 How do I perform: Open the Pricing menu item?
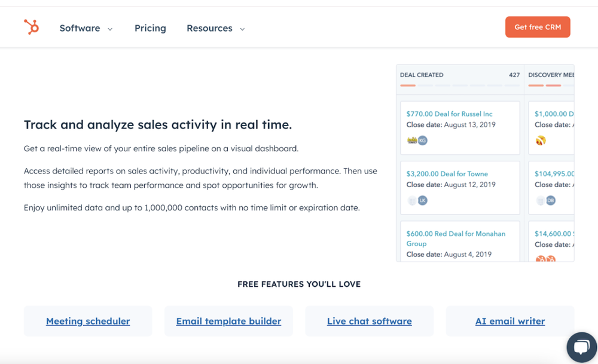tap(150, 28)
